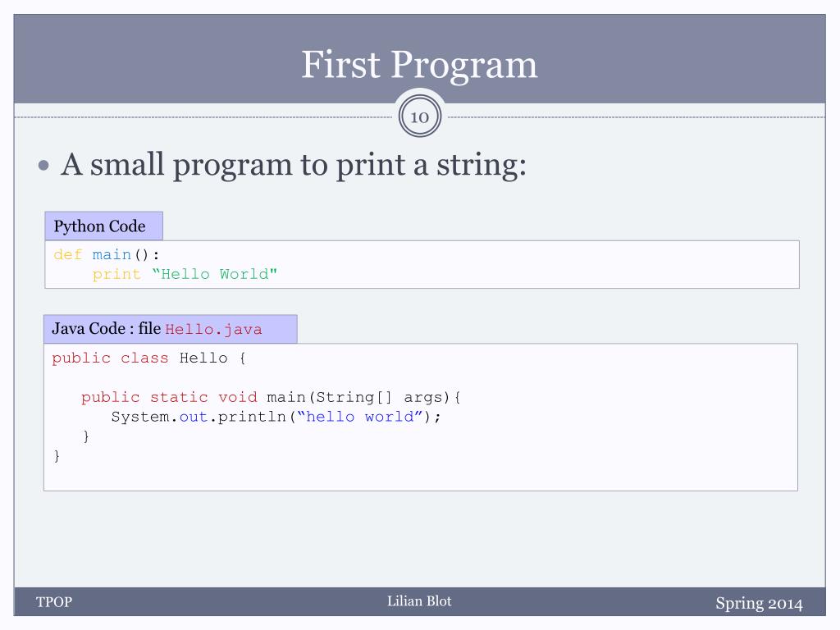This screenshot has height=630, width=840.
Task: Click the 'out' field in System.out.println
Action: (194, 417)
